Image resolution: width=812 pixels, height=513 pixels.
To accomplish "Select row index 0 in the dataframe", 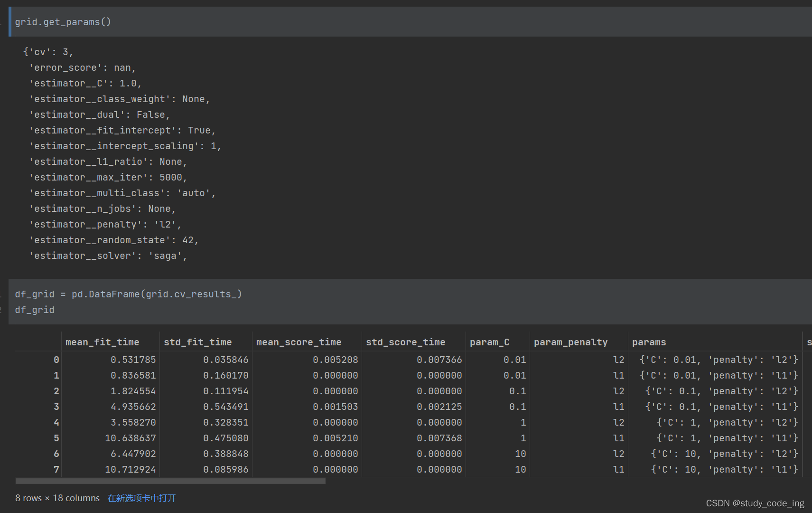I will (x=56, y=360).
